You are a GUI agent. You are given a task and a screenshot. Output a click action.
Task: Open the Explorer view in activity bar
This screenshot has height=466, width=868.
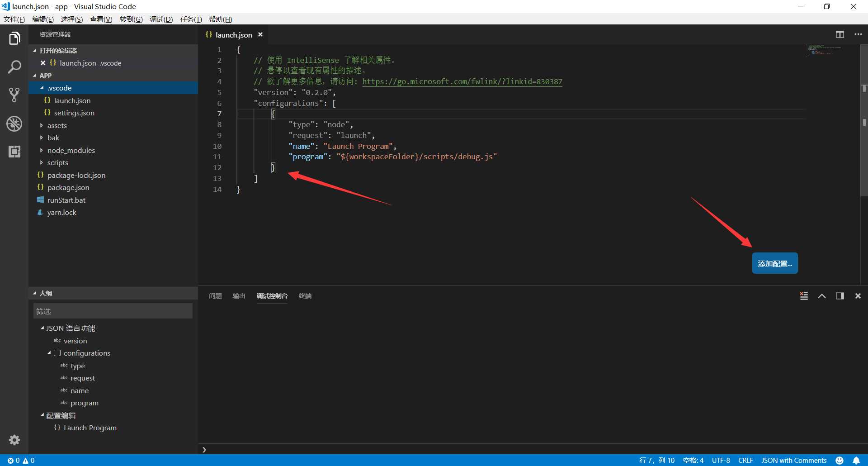[14, 38]
